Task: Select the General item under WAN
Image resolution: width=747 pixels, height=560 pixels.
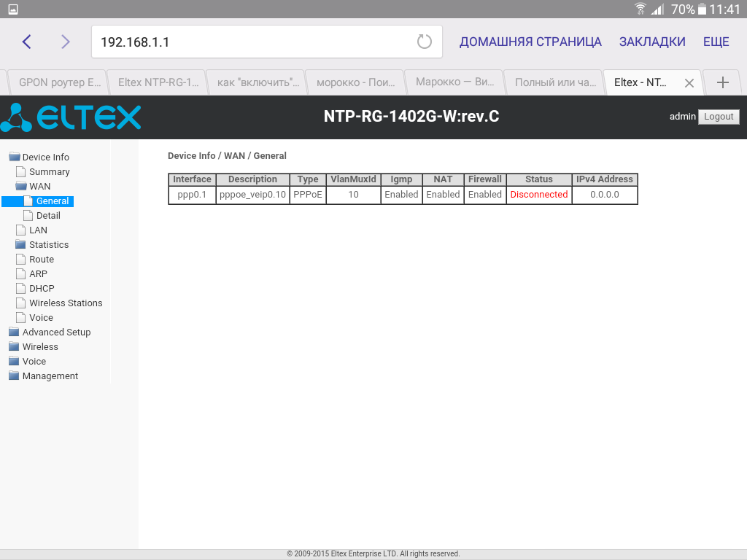Action: (x=53, y=201)
